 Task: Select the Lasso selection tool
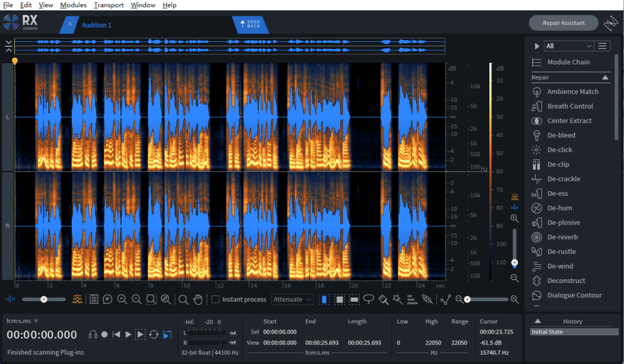[369, 299]
